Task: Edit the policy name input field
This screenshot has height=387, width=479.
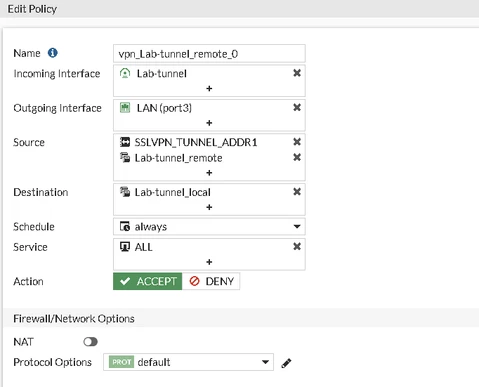Action: [209, 54]
